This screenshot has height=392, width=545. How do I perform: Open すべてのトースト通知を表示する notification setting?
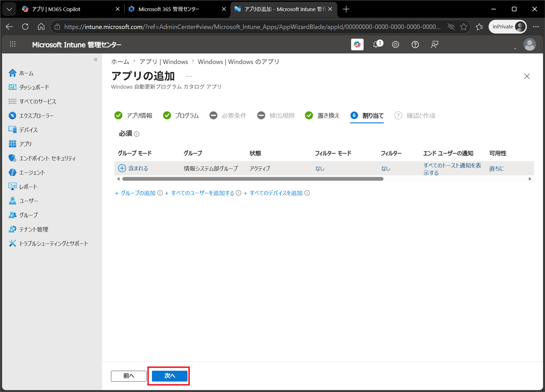[x=452, y=169]
